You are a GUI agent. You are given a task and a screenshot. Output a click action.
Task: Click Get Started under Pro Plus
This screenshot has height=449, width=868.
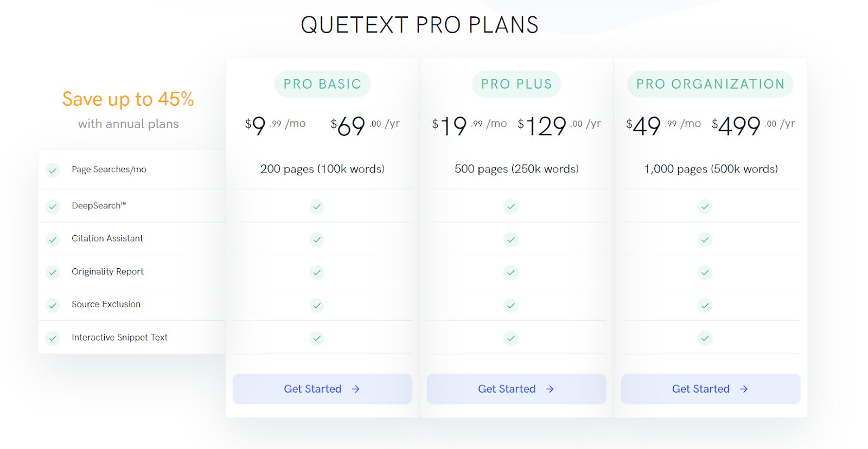pos(515,389)
